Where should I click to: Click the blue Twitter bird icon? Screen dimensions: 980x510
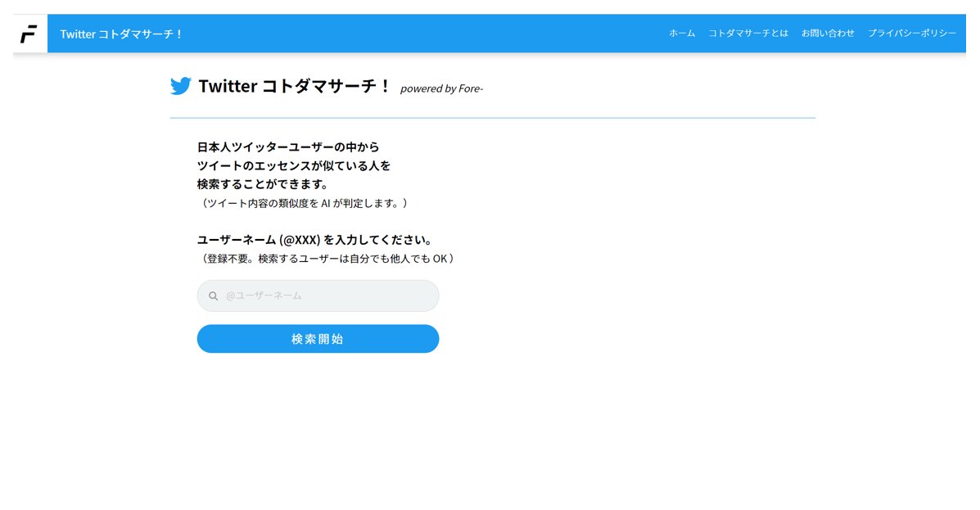(x=181, y=86)
